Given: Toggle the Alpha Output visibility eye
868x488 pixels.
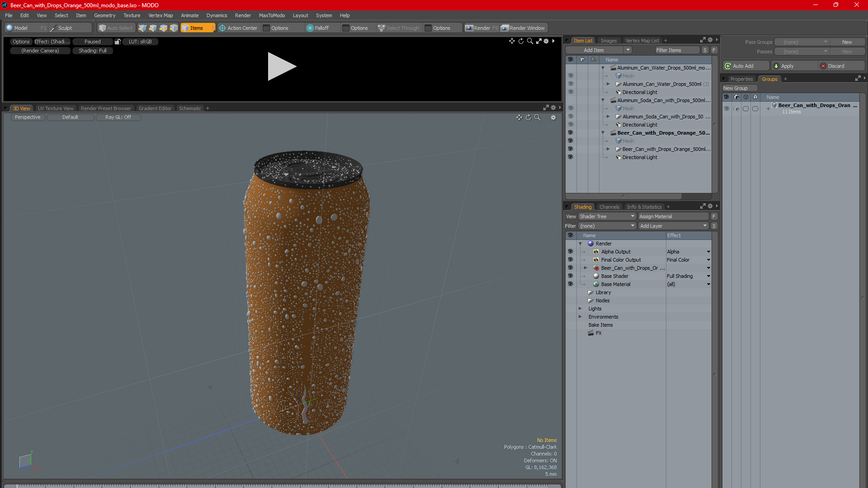Looking at the screenshot, I should [570, 252].
